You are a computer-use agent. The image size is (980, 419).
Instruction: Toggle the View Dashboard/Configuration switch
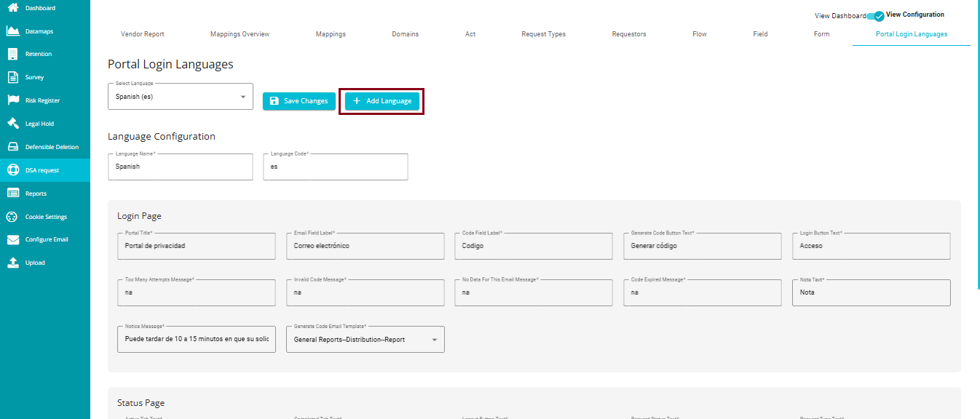876,15
